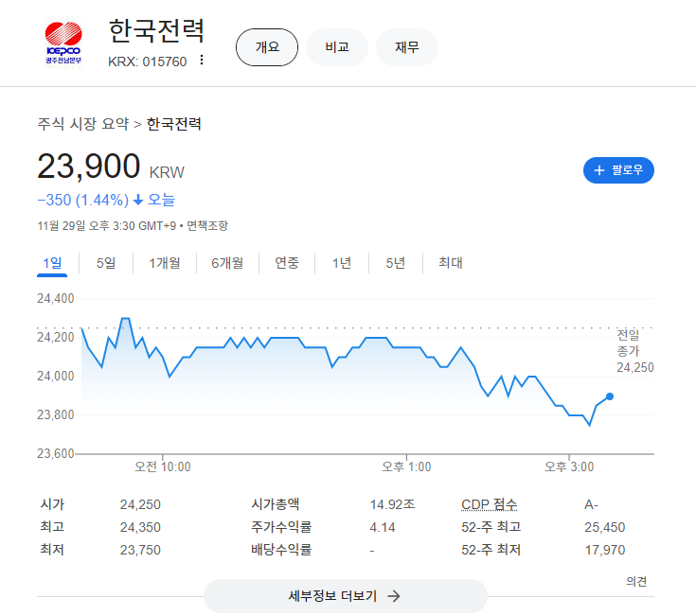
Task: Select the 1일 chart range
Action: point(52,263)
